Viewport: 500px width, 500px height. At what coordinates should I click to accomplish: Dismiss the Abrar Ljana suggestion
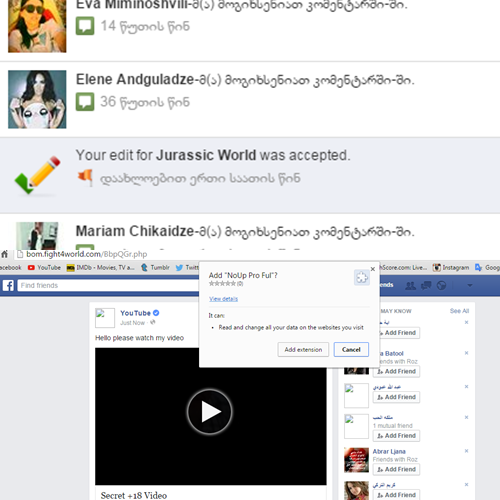[x=466, y=451]
